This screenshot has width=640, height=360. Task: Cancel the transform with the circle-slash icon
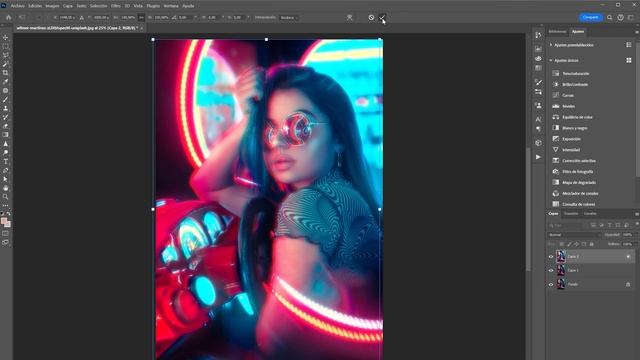coord(371,18)
